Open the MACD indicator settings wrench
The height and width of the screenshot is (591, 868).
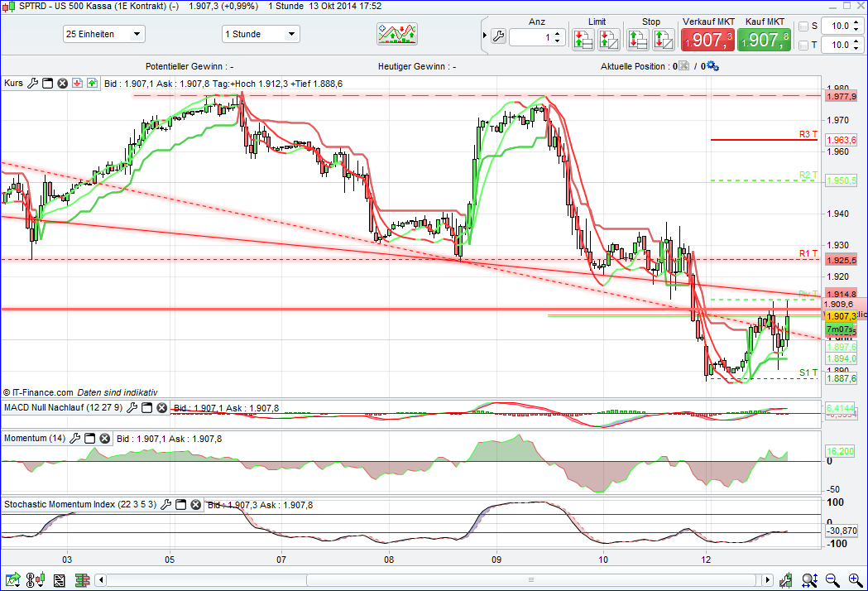pos(132,407)
